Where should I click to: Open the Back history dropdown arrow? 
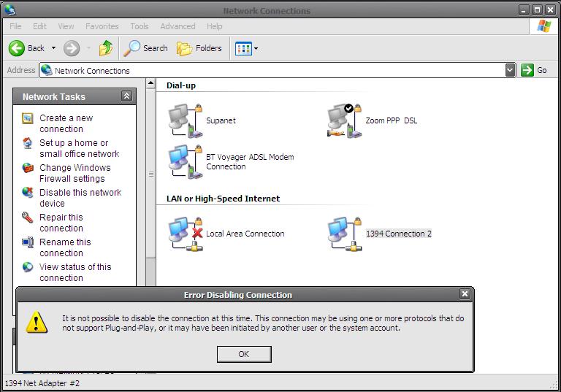click(53, 48)
